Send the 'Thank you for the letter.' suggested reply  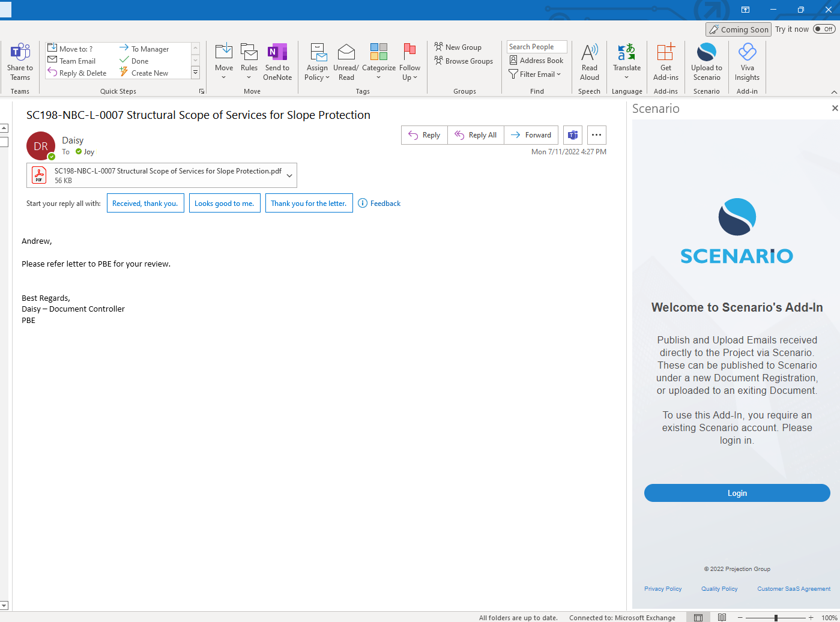click(309, 203)
